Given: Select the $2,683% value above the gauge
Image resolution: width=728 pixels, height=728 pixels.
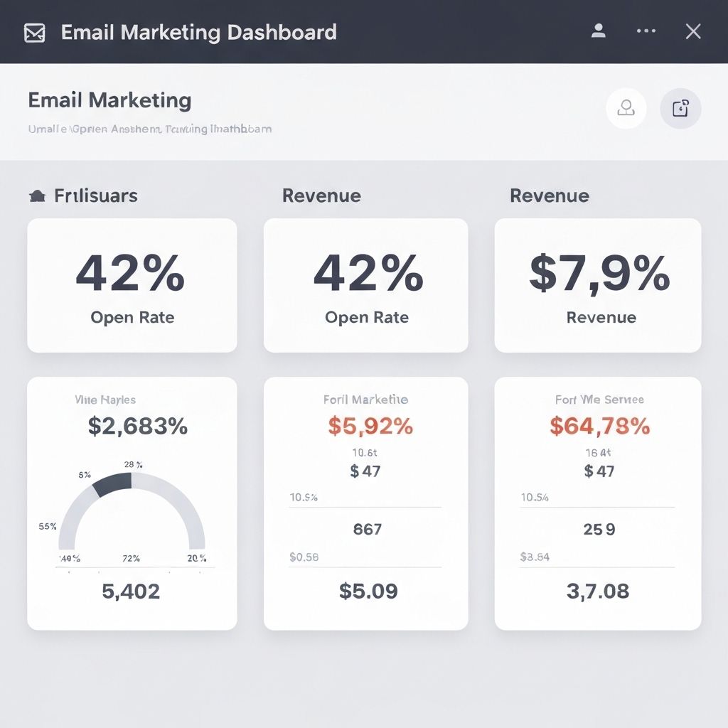Looking at the screenshot, I should click(x=137, y=426).
